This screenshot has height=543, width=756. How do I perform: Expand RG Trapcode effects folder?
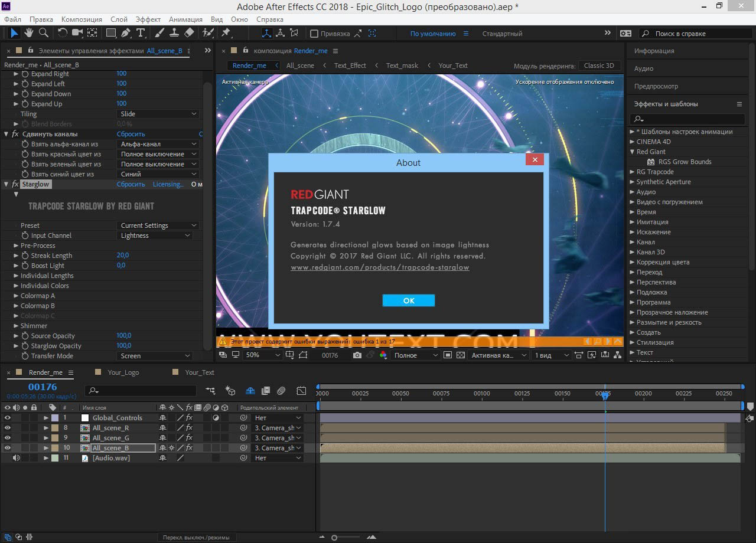point(632,172)
